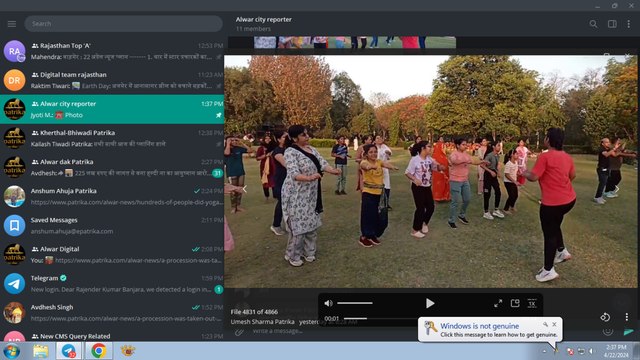Viewport: 640px width, 360px height.
Task: Click the Windows is not genuine notification
Action: [x=490, y=330]
